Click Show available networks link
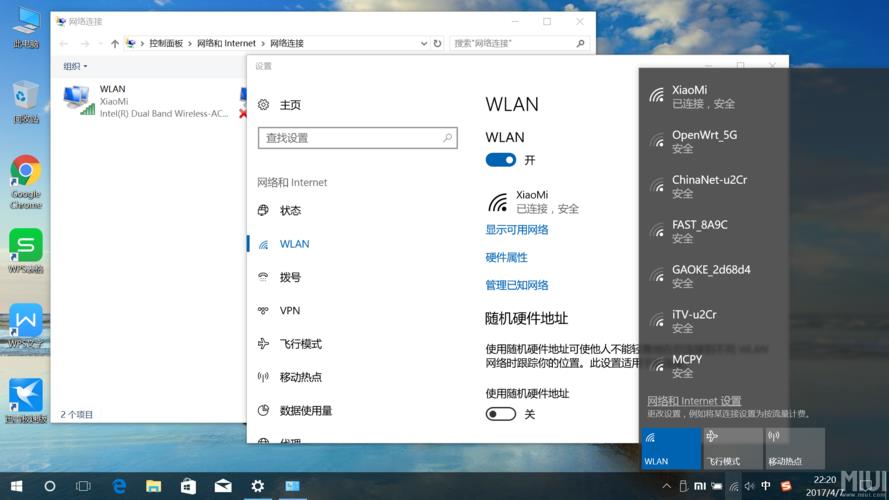 [517, 230]
